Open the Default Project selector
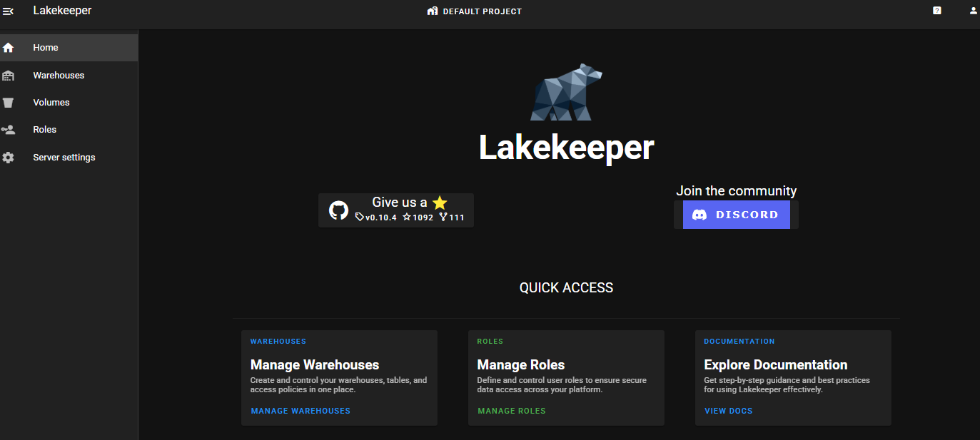The height and width of the screenshot is (440, 980). click(475, 11)
